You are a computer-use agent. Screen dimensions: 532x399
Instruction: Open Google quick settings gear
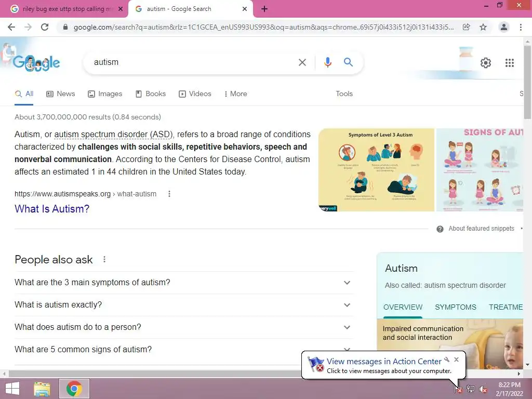coord(486,63)
